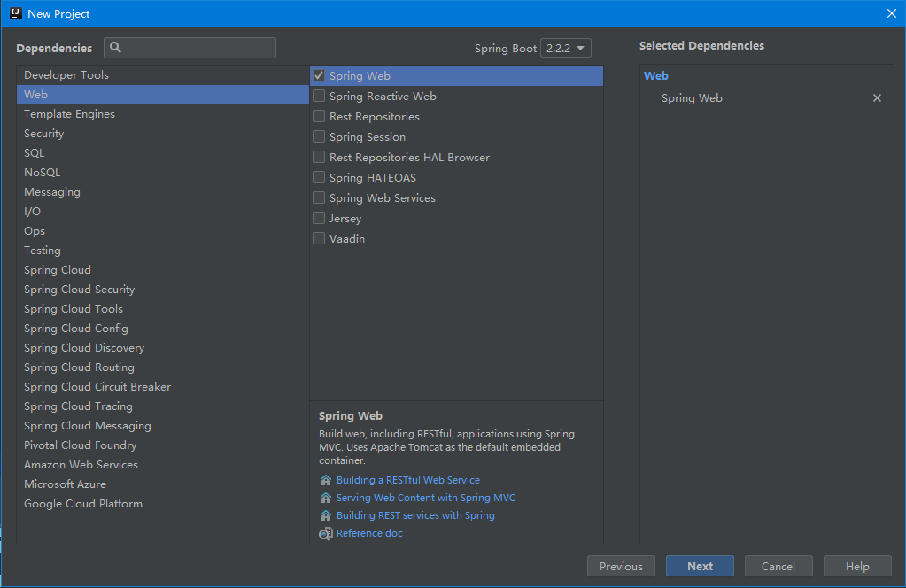Image resolution: width=906 pixels, height=588 pixels.
Task: Select the SQL category
Action: coord(163,153)
